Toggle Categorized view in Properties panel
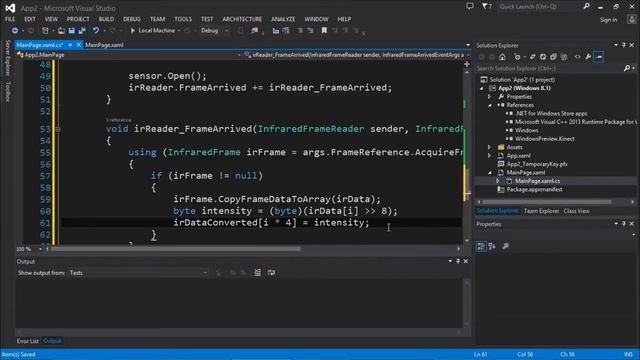640x360 pixels. (x=481, y=246)
